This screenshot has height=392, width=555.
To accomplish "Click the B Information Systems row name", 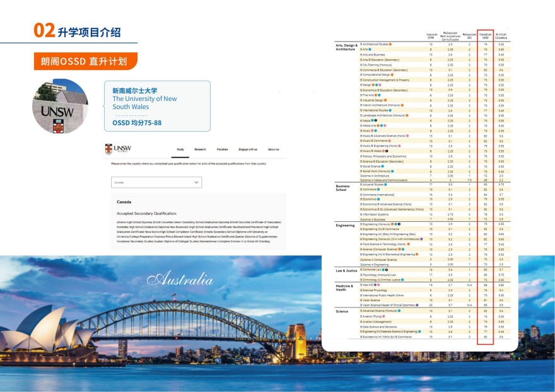I will coord(375,214).
